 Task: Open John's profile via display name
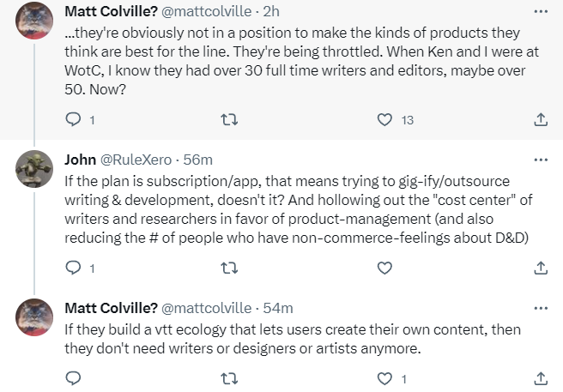(80, 160)
